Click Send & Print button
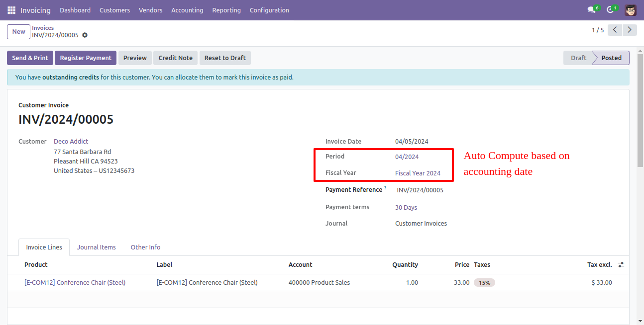 [30, 58]
